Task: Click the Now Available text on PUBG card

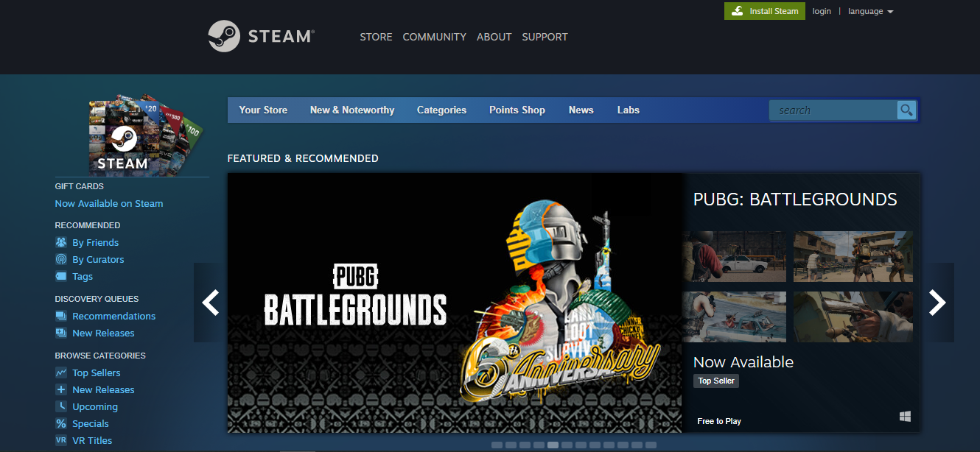Action: [x=743, y=362]
